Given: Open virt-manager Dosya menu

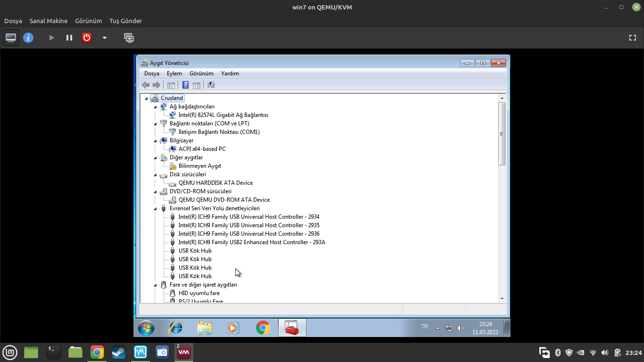Looking at the screenshot, I should click(13, 21).
